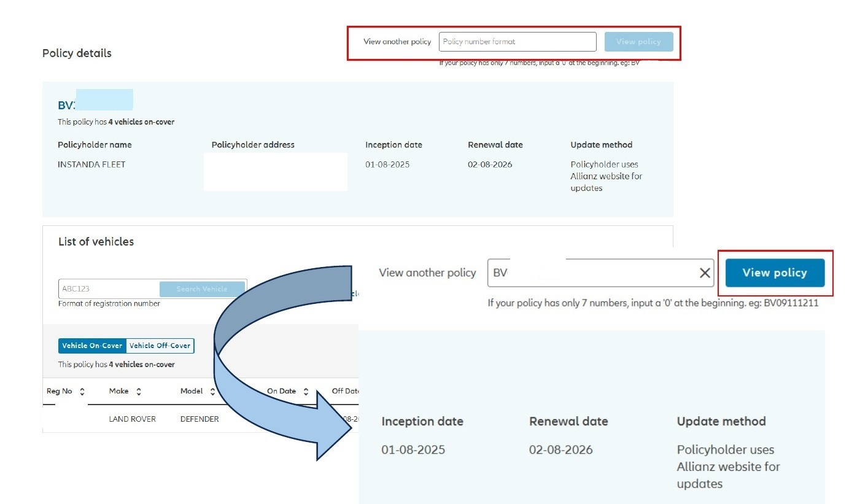Click small inception date 01-08-2025 in policy card
The height and width of the screenshot is (504, 868).
click(x=387, y=165)
